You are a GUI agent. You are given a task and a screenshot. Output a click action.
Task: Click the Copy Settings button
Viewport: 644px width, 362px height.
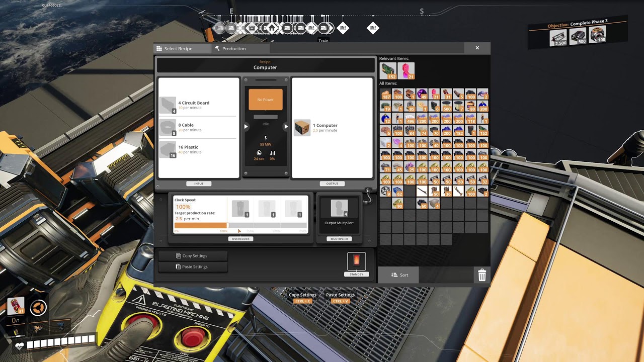193,256
